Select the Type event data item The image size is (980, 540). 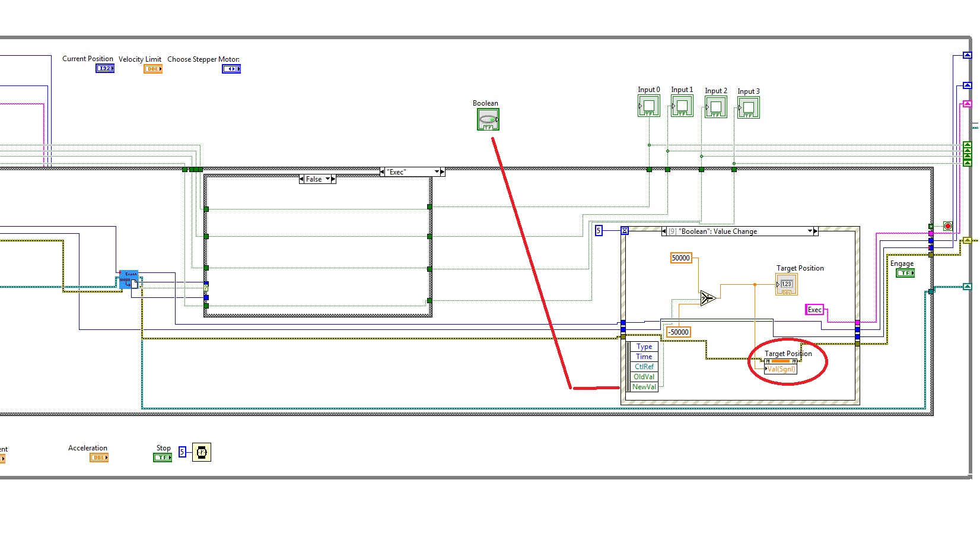pyautogui.click(x=644, y=347)
